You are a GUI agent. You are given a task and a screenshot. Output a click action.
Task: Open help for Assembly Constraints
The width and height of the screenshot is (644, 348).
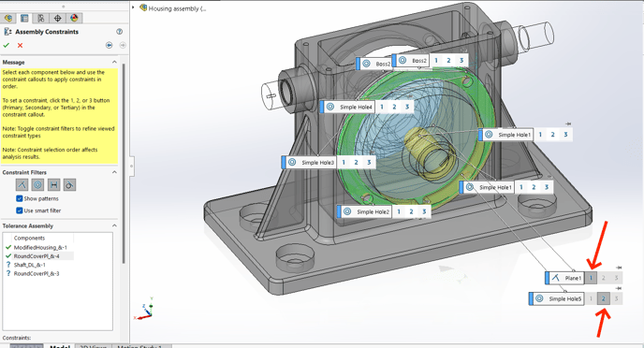click(x=119, y=32)
